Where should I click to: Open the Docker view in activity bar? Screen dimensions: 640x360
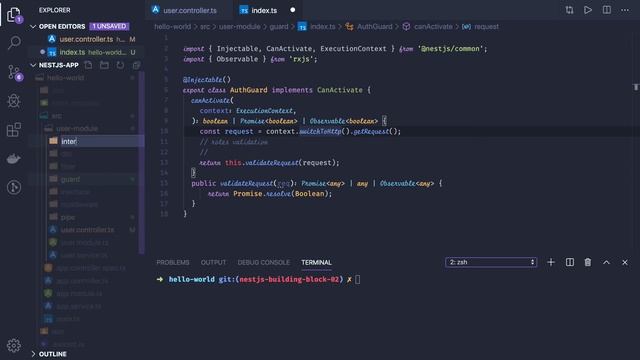coord(14,159)
